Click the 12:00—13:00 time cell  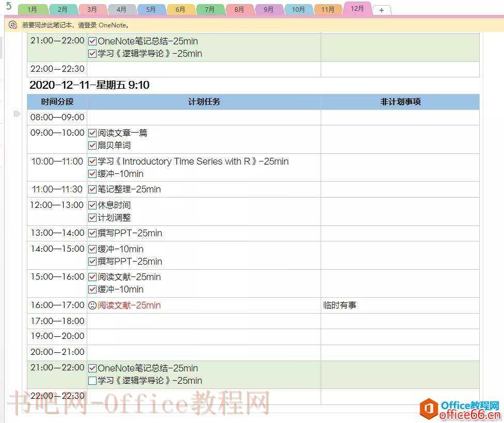[x=57, y=211]
